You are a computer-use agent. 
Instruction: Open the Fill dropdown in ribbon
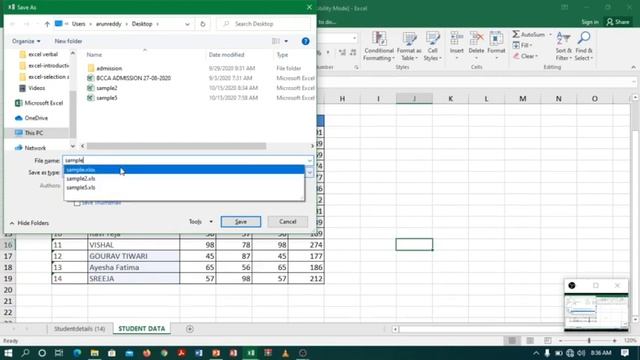523,45
